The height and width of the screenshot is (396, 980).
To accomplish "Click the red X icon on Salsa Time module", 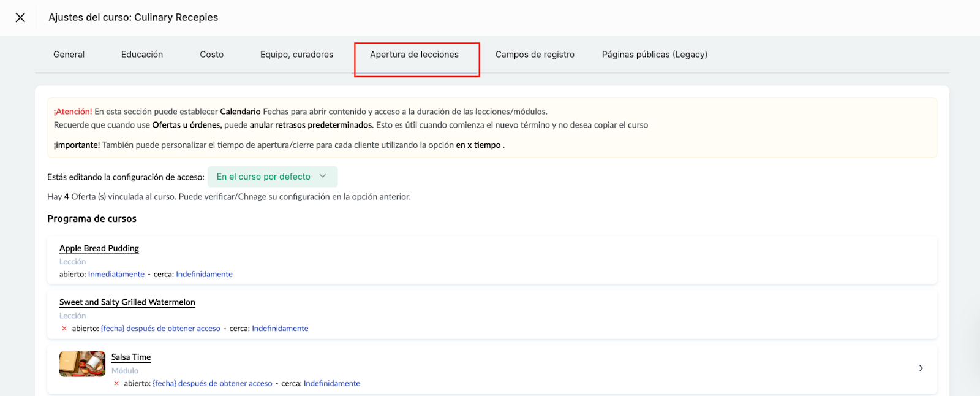I will (116, 384).
